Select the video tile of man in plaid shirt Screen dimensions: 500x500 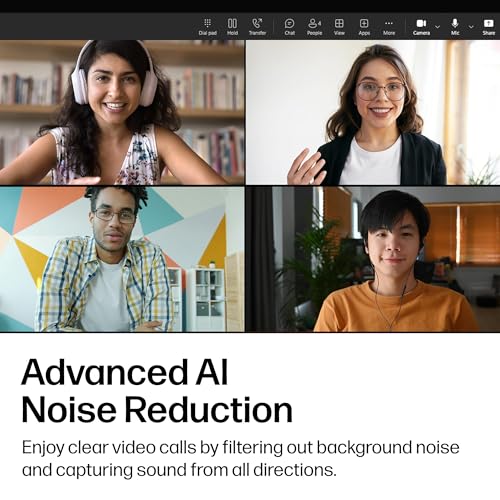pos(122,259)
